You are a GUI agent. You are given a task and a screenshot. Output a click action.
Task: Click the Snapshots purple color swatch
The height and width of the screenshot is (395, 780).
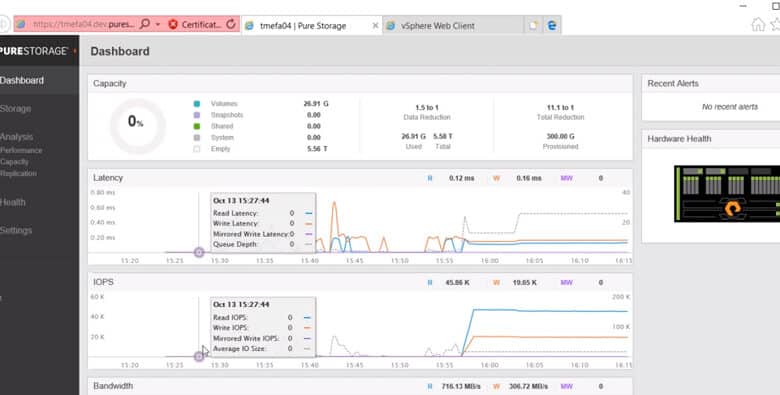[x=196, y=115]
